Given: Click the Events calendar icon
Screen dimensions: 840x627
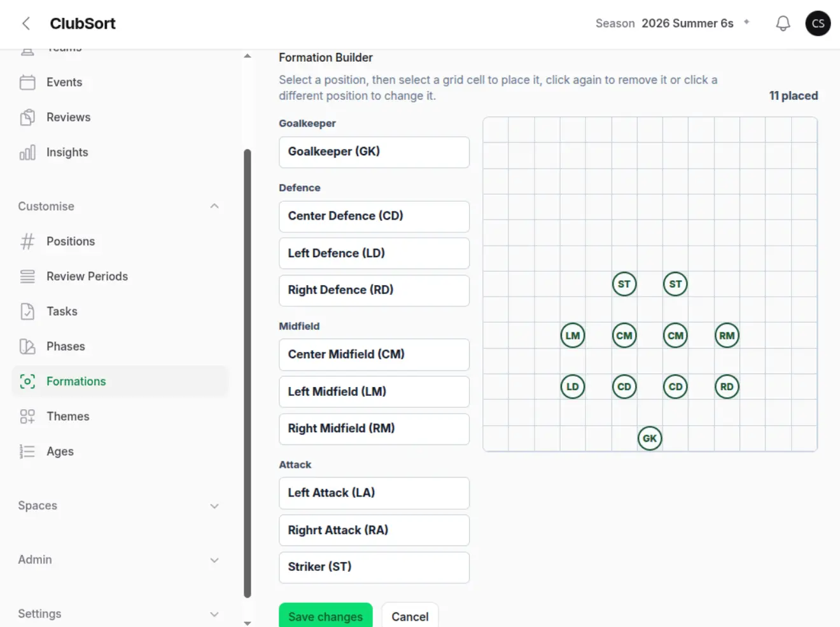Looking at the screenshot, I should click(27, 82).
